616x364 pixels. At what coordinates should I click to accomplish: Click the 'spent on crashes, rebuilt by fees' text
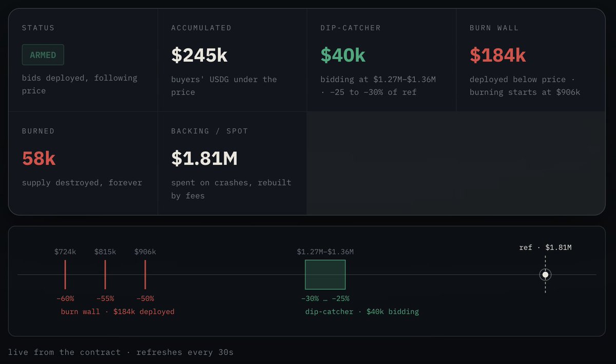click(231, 189)
